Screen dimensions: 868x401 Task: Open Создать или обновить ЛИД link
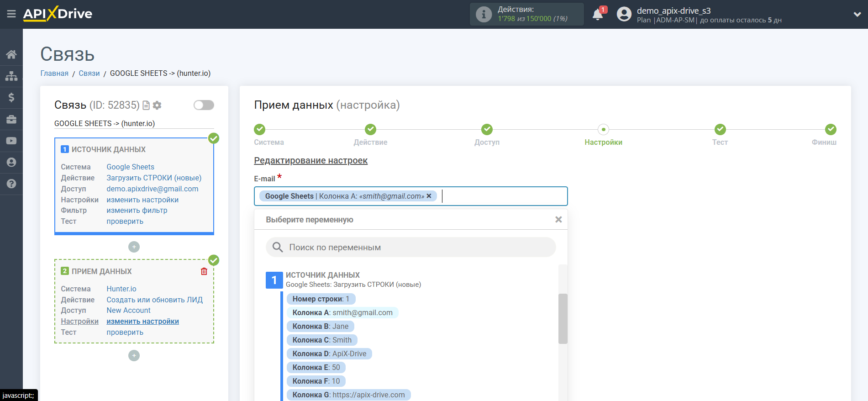click(155, 300)
